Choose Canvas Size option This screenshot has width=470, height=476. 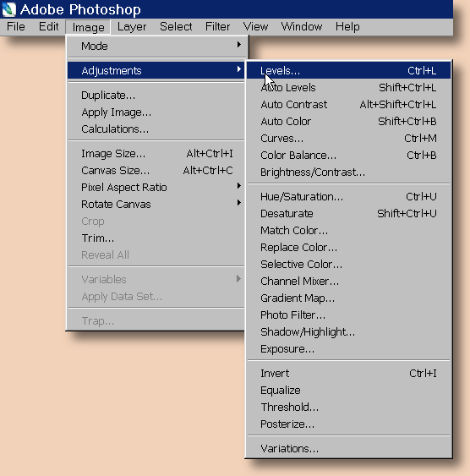pyautogui.click(x=156, y=171)
